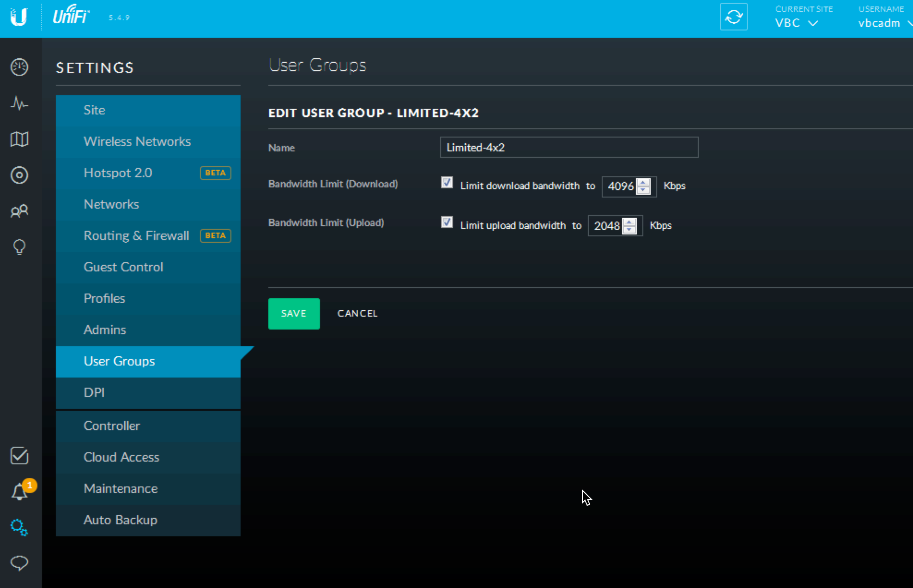Open the Map icon in sidebar
Viewport: 913px width, 588px height.
19,139
